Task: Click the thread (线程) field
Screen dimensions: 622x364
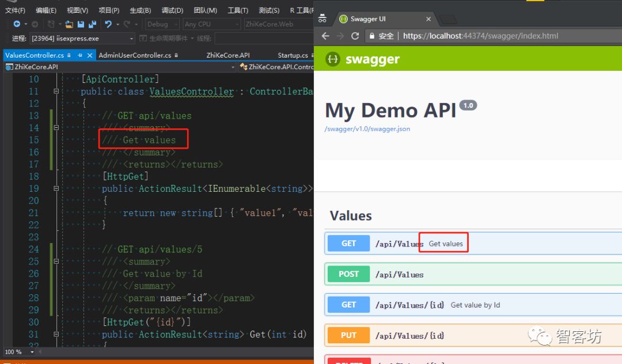Action: [264, 39]
